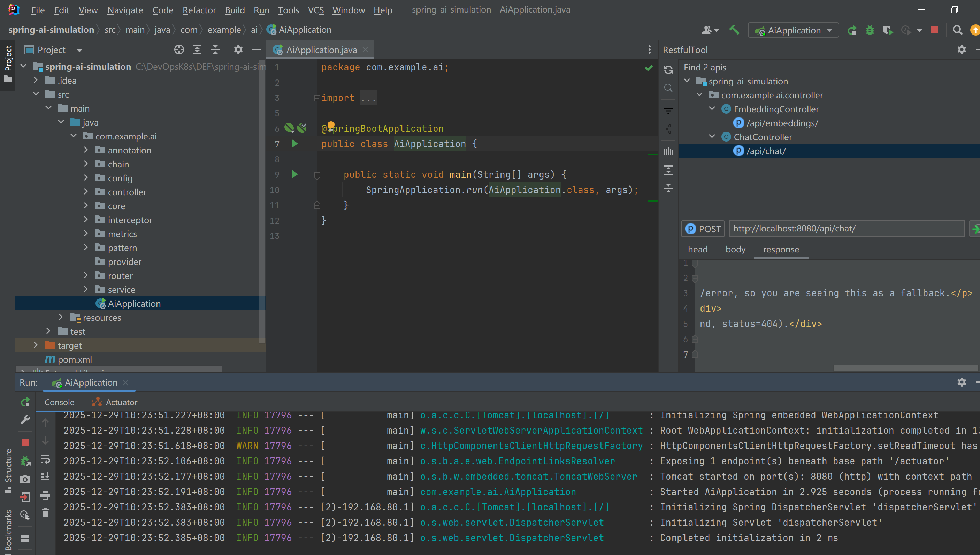Image resolution: width=980 pixels, height=555 pixels.
Task: Click the Debug AiApplication bug icon
Action: click(x=870, y=30)
